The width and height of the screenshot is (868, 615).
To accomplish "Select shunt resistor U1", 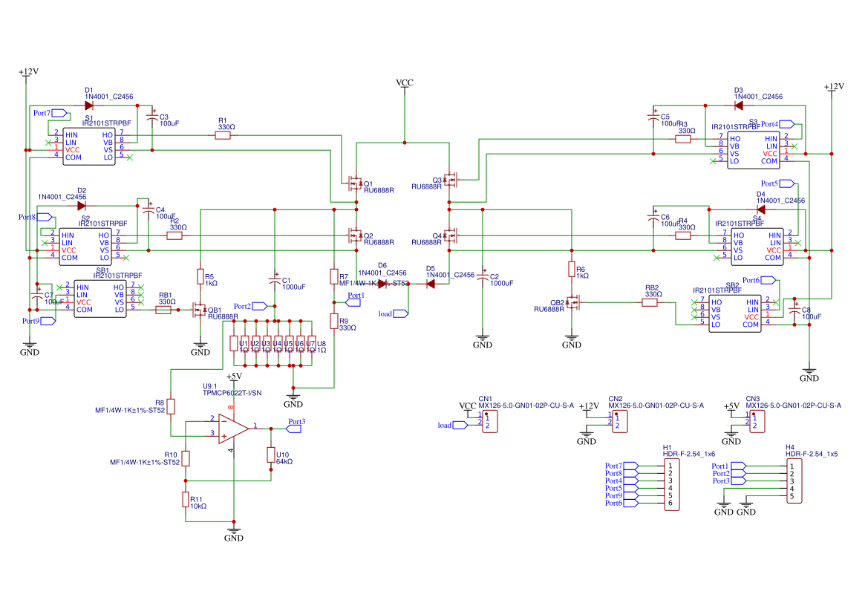I will pos(234,343).
